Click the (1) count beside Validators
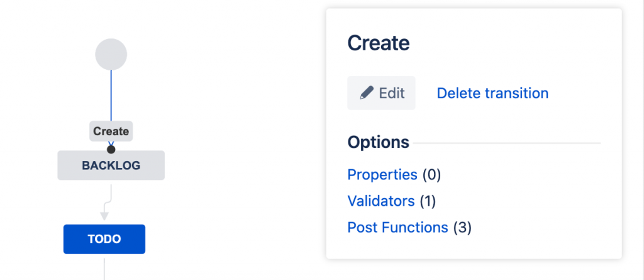 click(x=428, y=201)
